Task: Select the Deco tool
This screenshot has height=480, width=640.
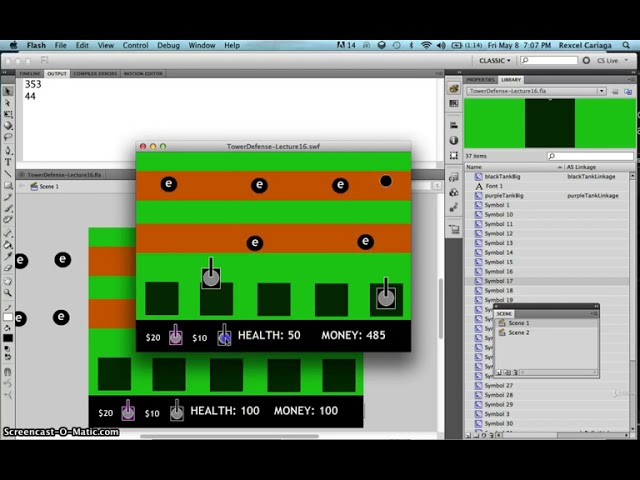Action: click(8, 220)
